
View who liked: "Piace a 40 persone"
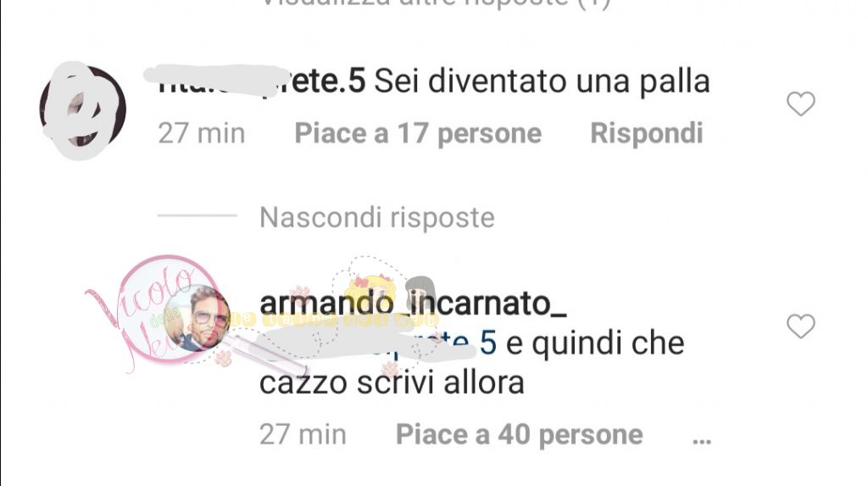coord(520,434)
